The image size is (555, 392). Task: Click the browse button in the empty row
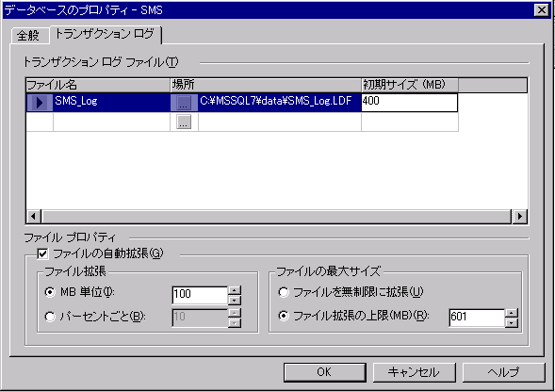pos(184,122)
